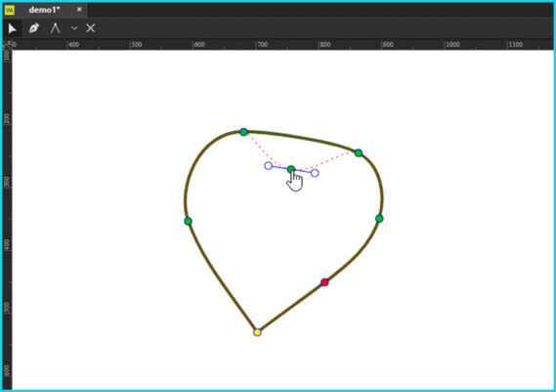Click the yellow app logo icon
This screenshot has width=556, height=392.
click(10, 10)
